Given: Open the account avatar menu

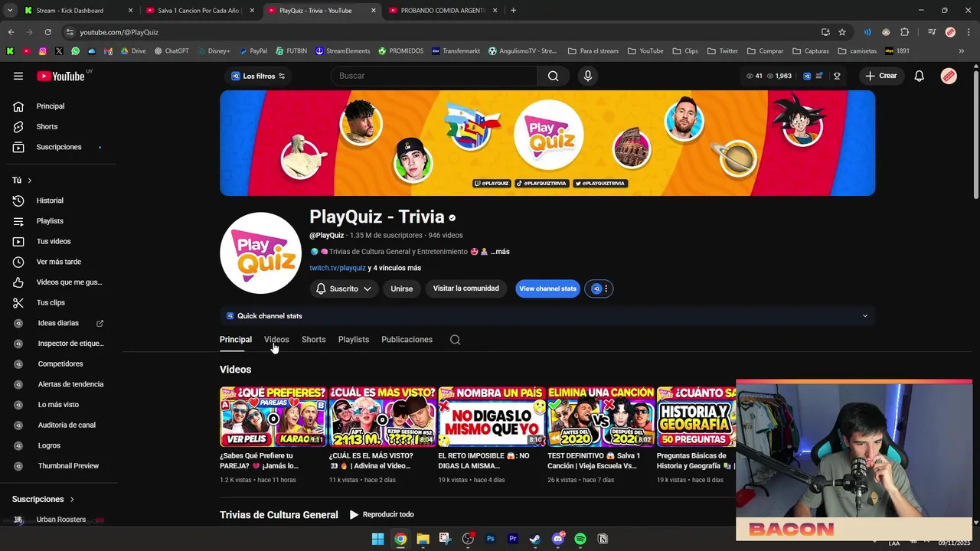Looking at the screenshot, I should pos(949,76).
